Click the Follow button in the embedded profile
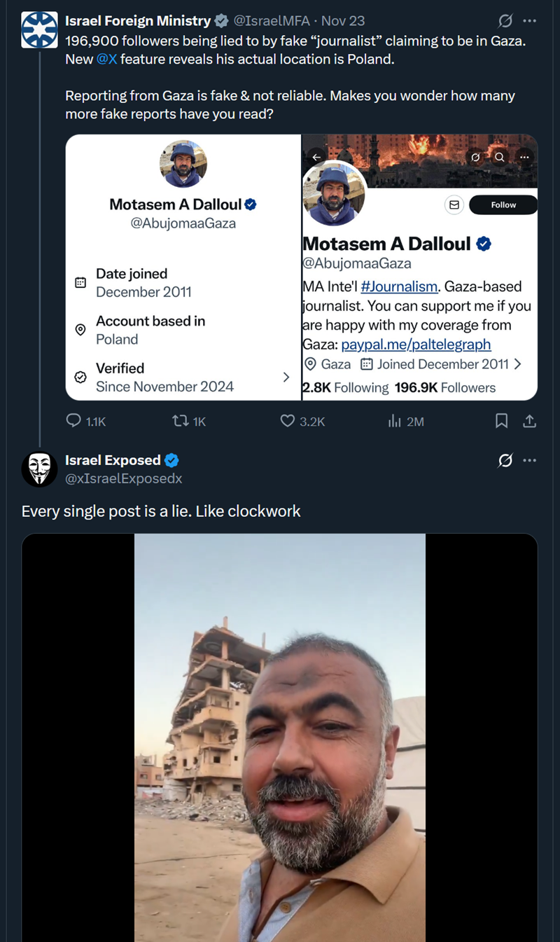 tap(503, 205)
